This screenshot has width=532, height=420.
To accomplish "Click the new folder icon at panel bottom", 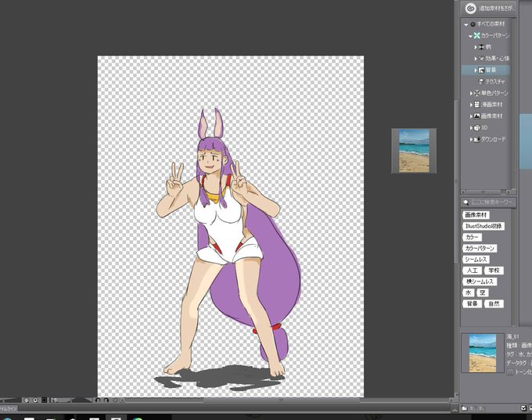I will point(465,408).
